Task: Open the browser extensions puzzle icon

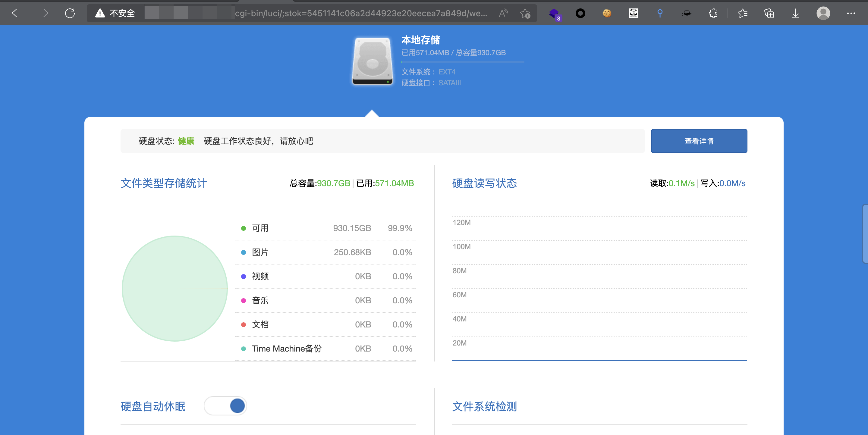Action: click(713, 14)
